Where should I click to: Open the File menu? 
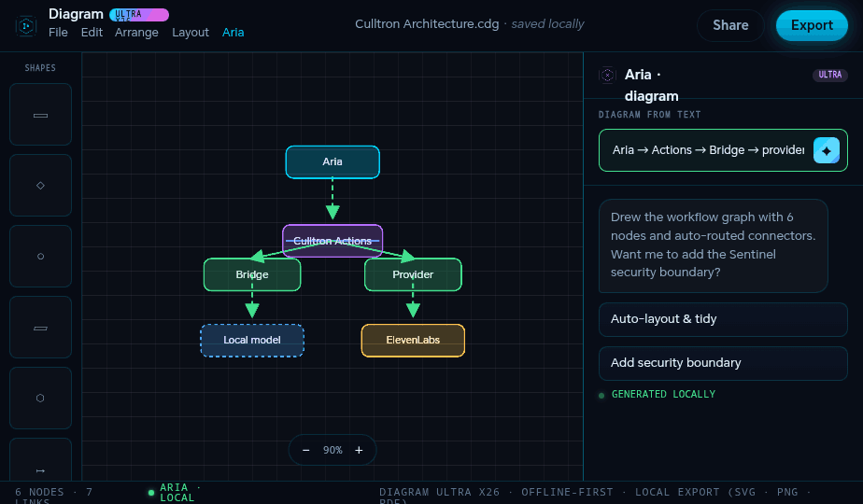[x=58, y=33]
